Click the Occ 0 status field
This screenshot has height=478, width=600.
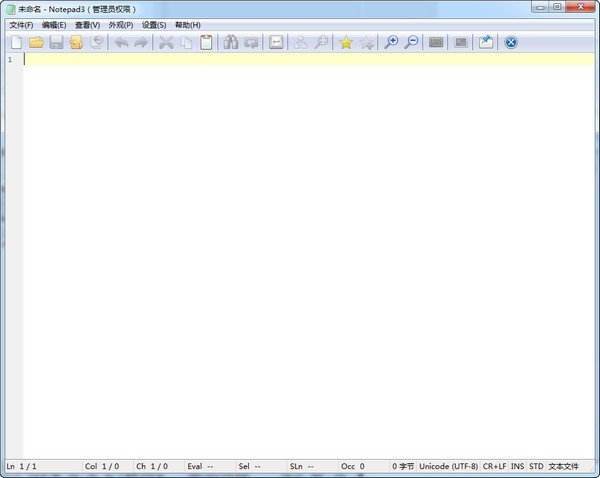click(x=364, y=466)
